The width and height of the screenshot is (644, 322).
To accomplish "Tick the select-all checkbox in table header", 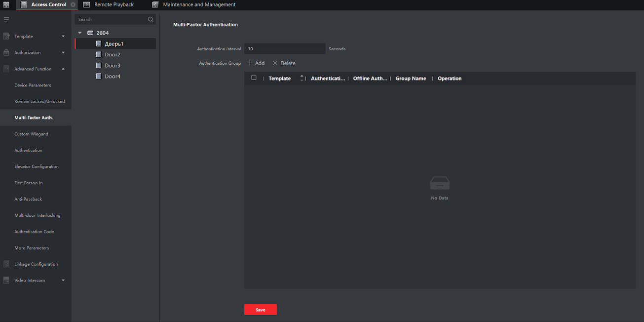I will 254,78.
